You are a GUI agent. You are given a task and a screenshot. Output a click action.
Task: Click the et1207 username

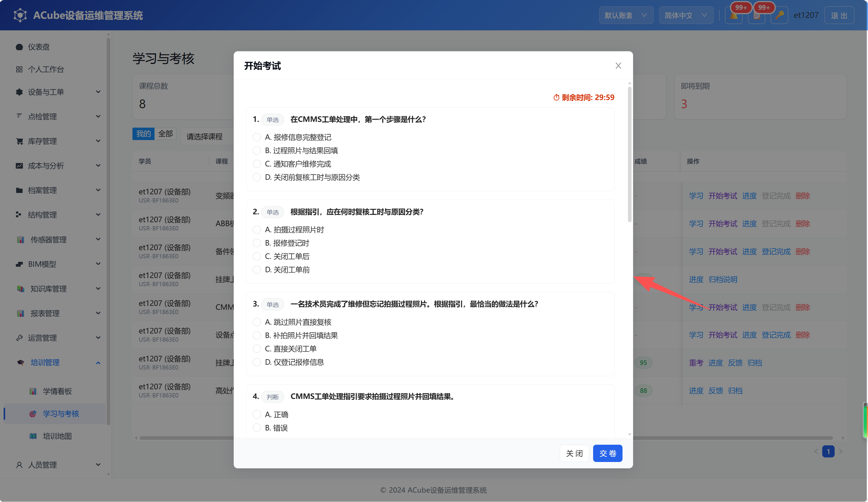[x=806, y=15]
